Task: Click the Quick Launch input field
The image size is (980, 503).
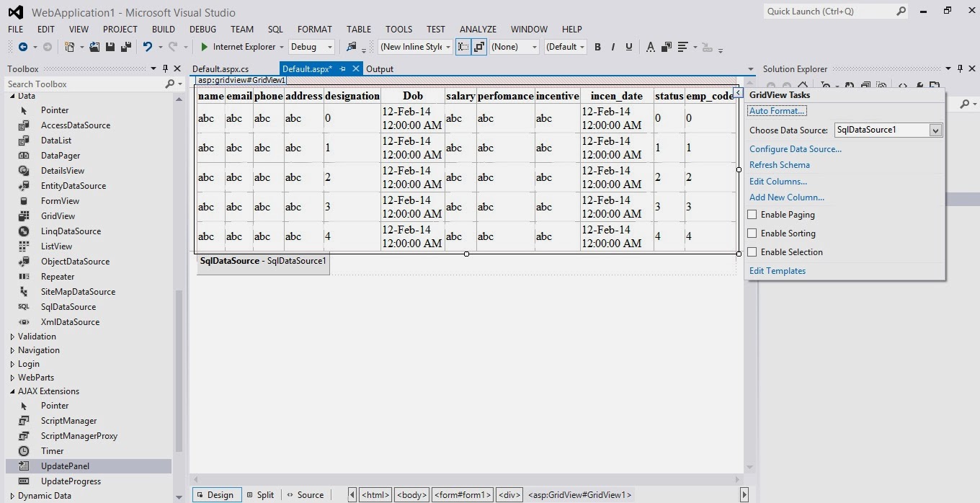Action: (829, 11)
